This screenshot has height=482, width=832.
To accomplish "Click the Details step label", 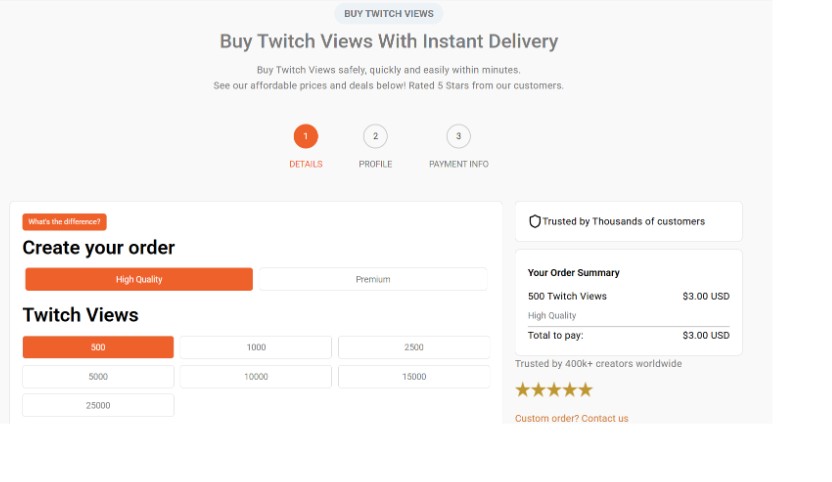I will [305, 164].
